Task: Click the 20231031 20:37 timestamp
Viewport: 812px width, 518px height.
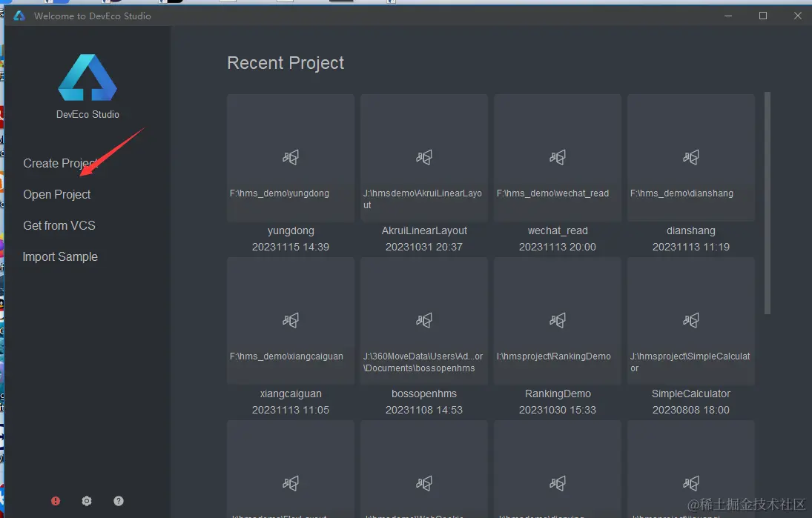Action: point(424,247)
